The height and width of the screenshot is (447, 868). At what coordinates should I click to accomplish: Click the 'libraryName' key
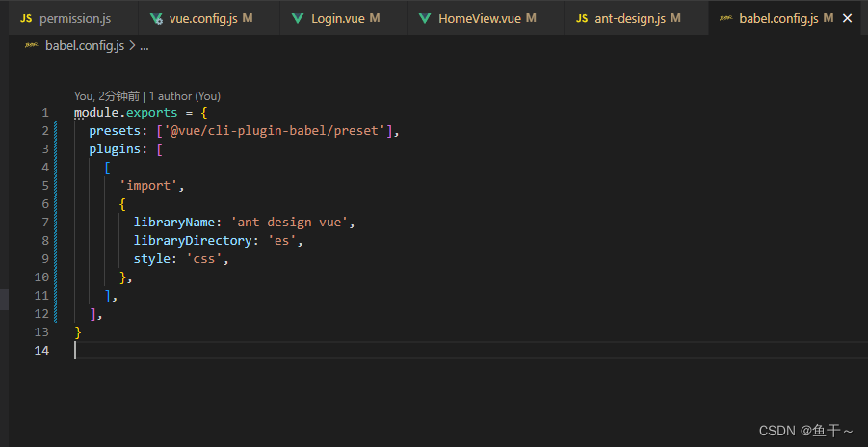(173, 223)
